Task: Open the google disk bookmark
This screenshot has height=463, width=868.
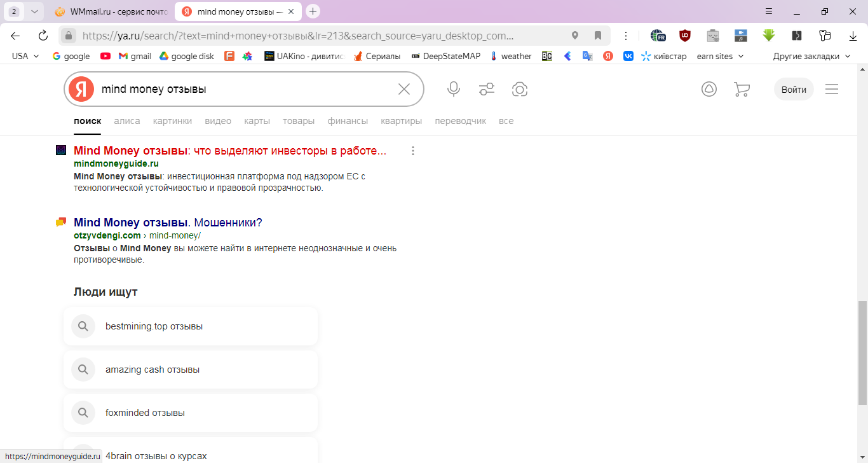Action: [x=187, y=56]
